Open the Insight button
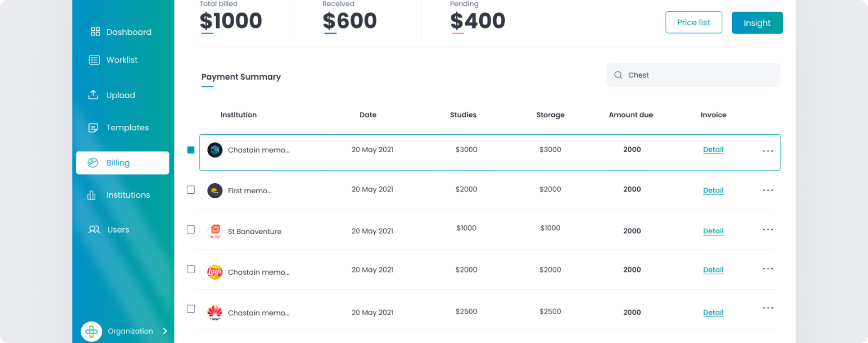 [x=757, y=23]
